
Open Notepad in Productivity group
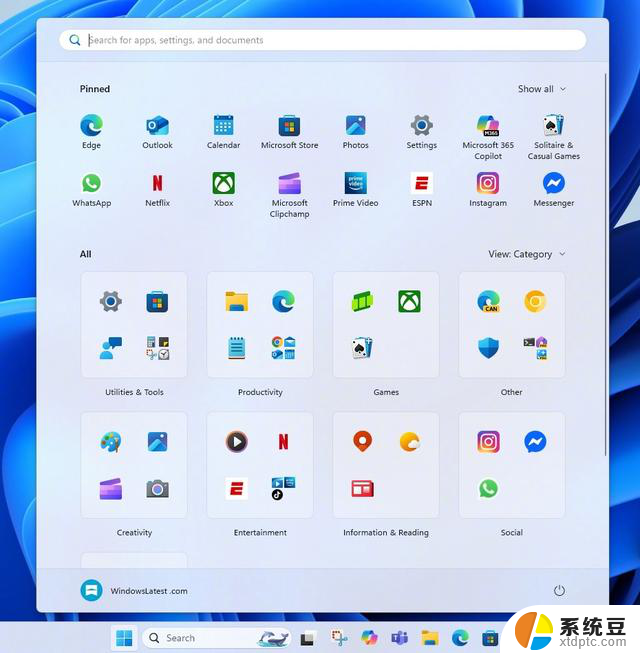tap(237, 348)
